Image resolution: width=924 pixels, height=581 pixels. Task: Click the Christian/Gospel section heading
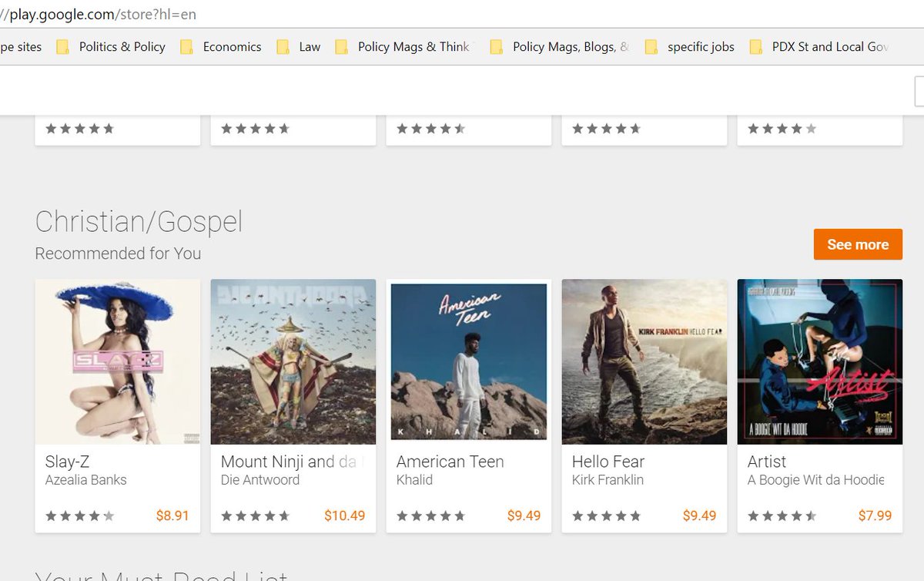point(139,222)
